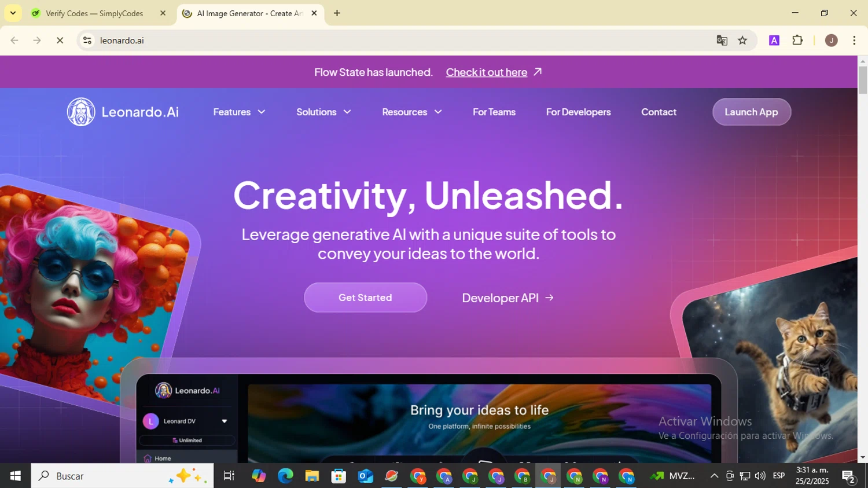Click the Get Started button
The height and width of the screenshot is (488, 868).
tap(365, 298)
